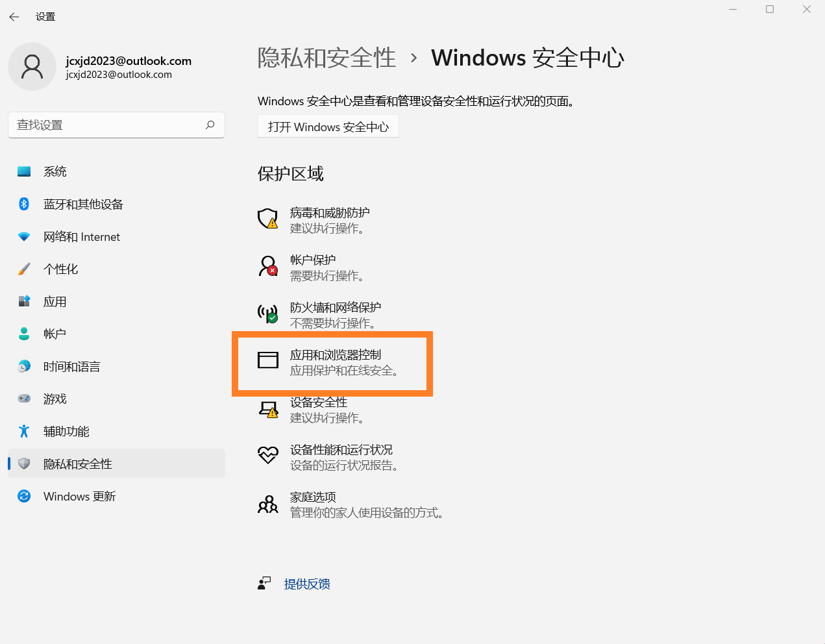Click the 设备性能和运行状况 heart icon
825x644 pixels.
coord(268,455)
